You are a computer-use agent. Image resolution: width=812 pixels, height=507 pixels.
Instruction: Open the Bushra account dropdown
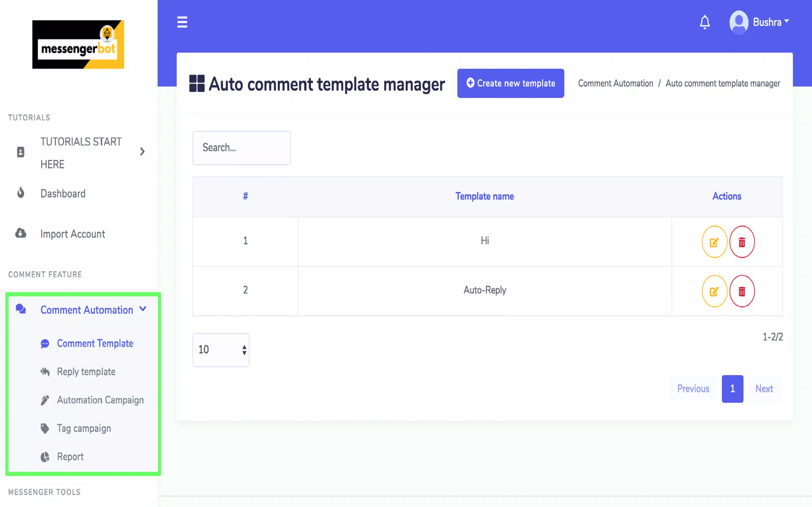click(771, 22)
